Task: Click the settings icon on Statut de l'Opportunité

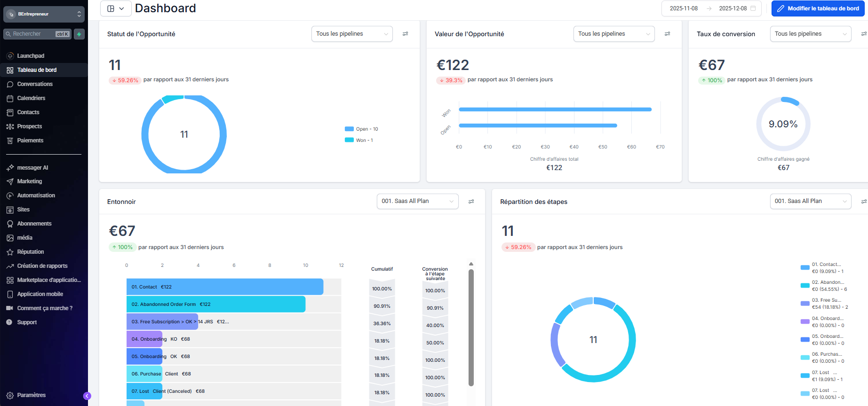Action: click(x=405, y=34)
